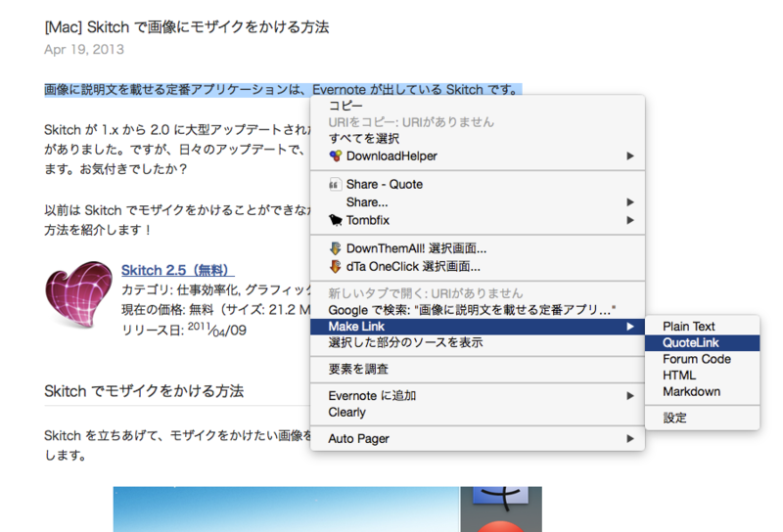
Task: Choose 選択した部分のソースを表示 entry
Action: coord(478,342)
